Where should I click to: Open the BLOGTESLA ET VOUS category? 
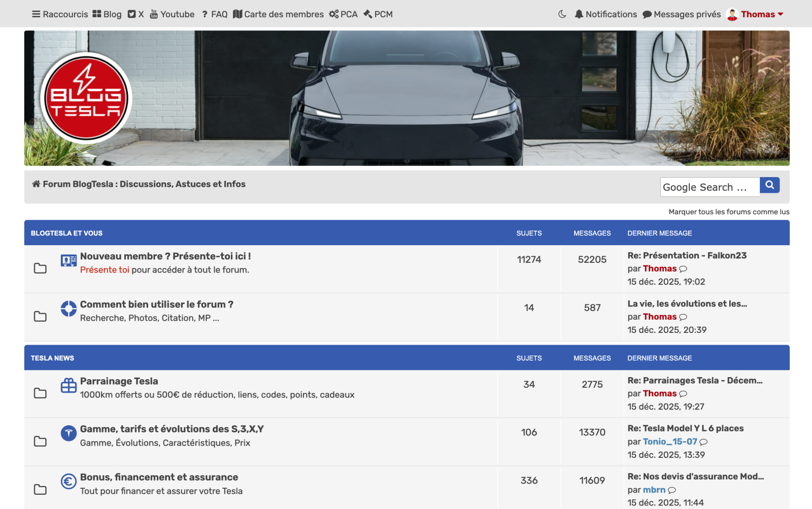(66, 233)
